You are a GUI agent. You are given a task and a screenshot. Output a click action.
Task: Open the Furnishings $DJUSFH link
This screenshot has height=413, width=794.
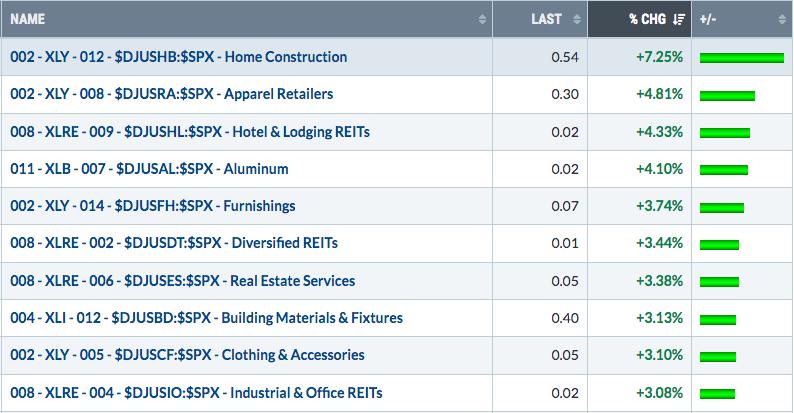[x=153, y=206]
